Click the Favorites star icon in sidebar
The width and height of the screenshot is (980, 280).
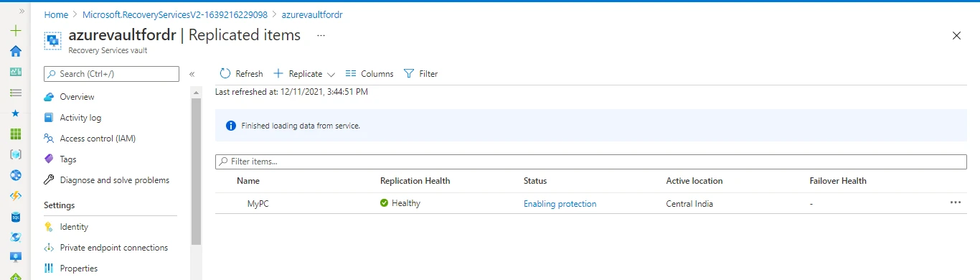pos(16,113)
